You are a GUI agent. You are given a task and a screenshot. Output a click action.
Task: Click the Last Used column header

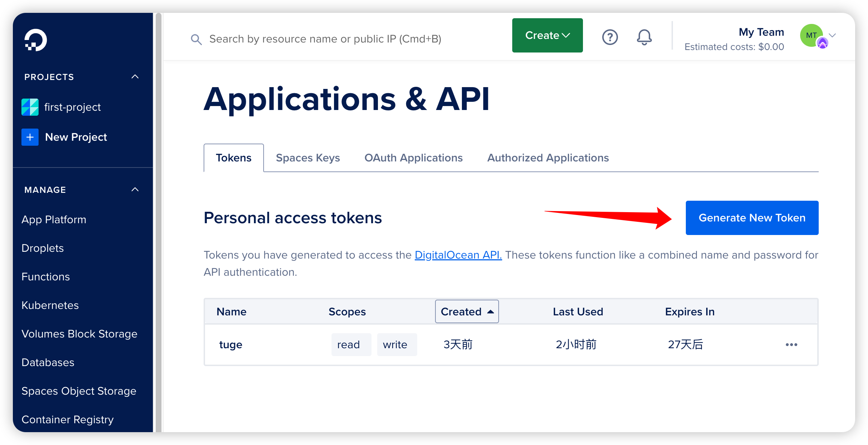coord(578,312)
